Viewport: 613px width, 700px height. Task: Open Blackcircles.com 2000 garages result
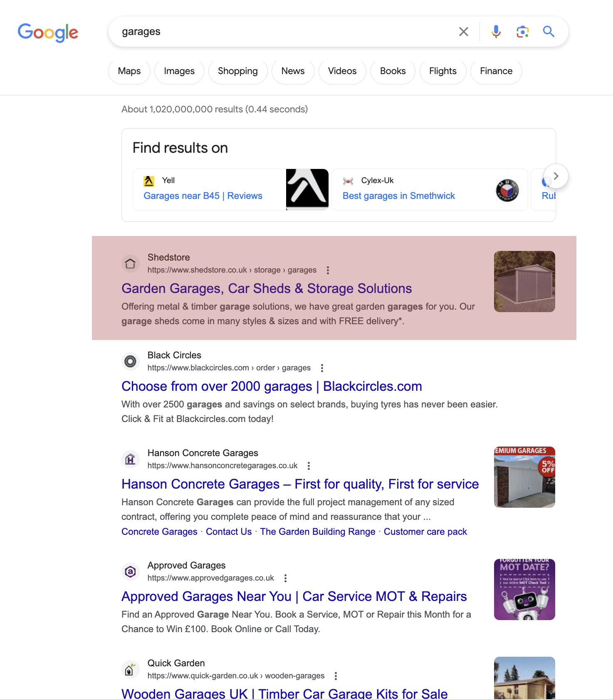tap(272, 386)
